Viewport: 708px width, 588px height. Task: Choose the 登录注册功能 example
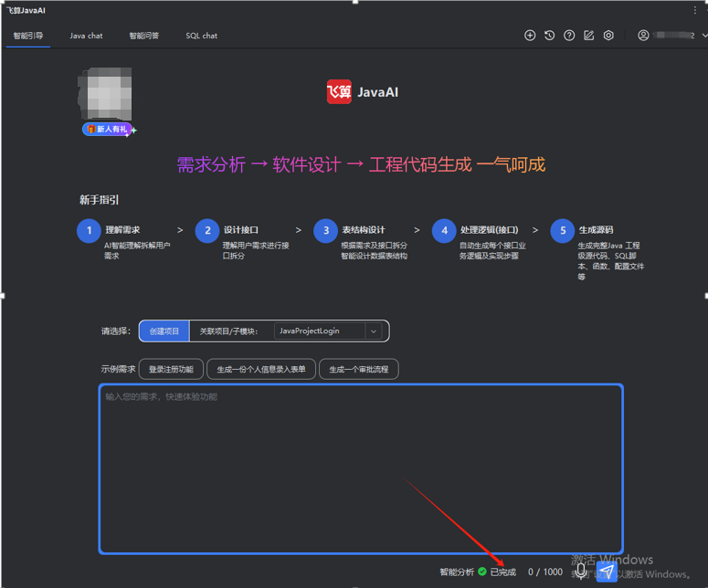pos(171,369)
